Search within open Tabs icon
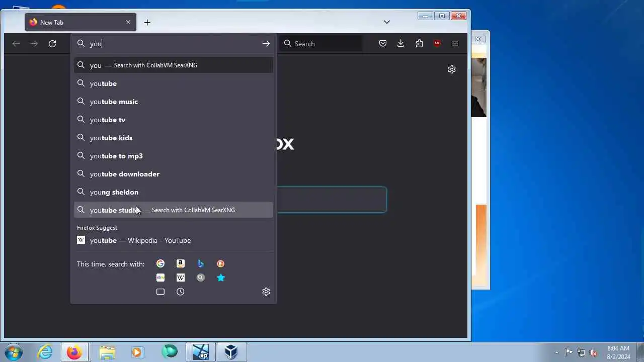The image size is (644, 362). (160, 292)
